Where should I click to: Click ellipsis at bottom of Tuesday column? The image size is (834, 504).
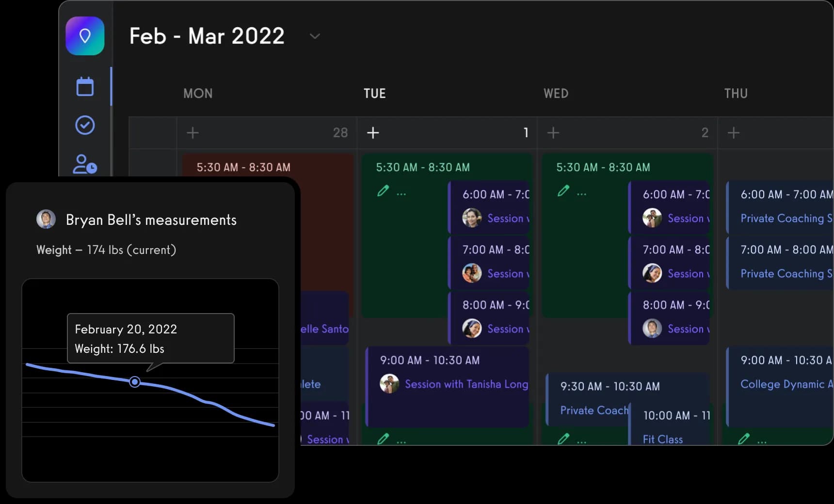[x=401, y=441]
